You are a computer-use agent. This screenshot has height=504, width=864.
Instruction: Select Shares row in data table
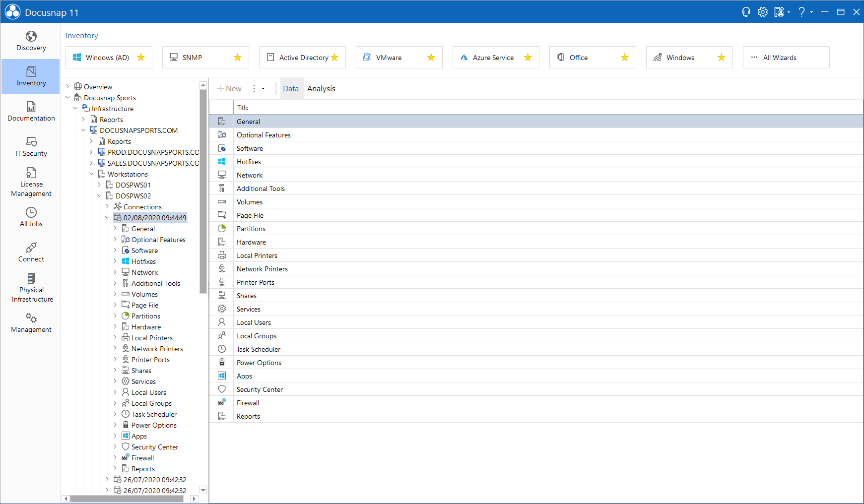pos(536,296)
